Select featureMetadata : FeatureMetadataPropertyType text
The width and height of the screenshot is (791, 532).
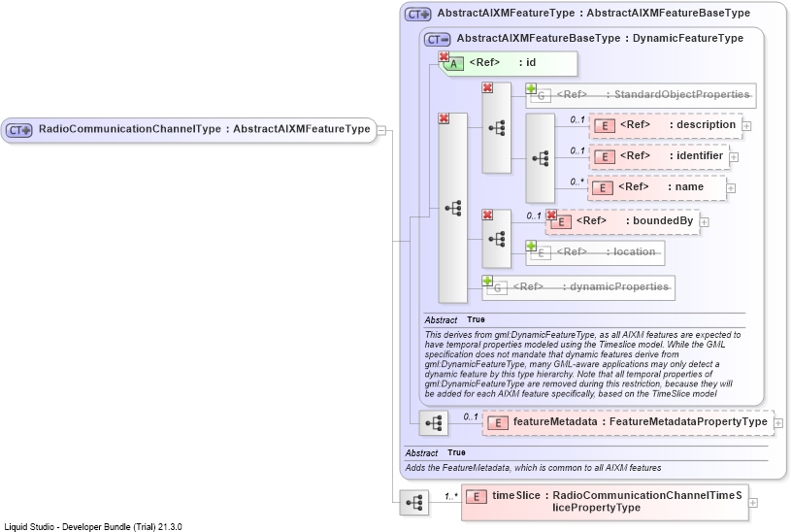tap(641, 422)
